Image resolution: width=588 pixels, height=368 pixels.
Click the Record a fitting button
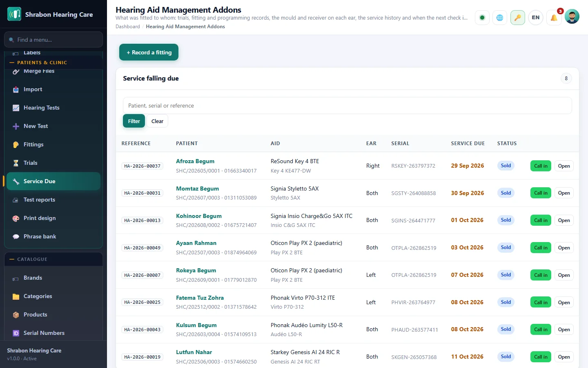tap(149, 52)
